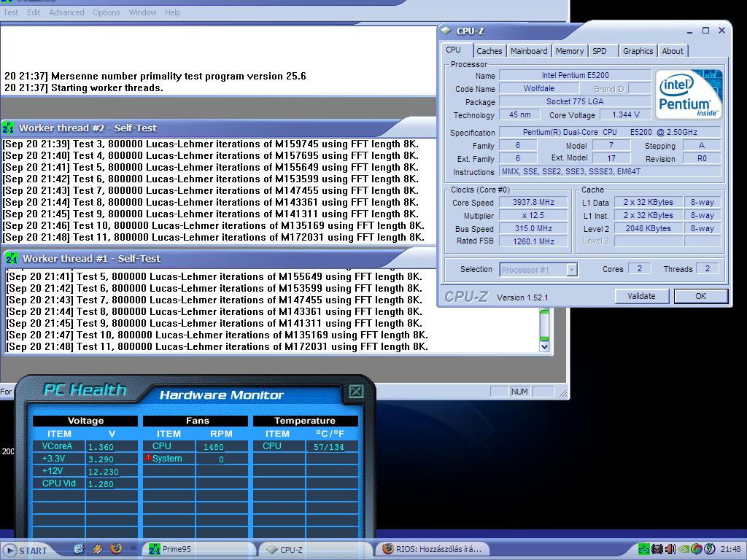Click the Core Voltage value 1.344 V
Viewport: 747px width, 560px height.
625,114
